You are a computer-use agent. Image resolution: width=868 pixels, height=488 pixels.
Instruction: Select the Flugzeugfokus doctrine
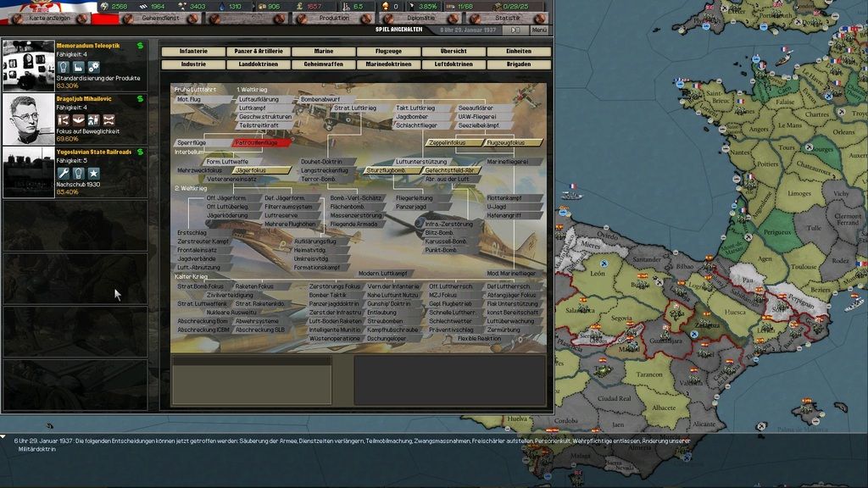(x=513, y=142)
